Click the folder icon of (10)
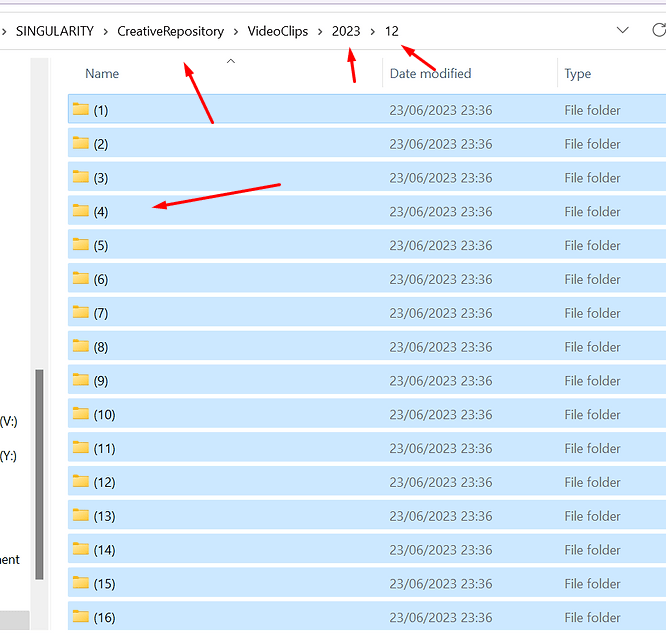The width and height of the screenshot is (666, 642). tap(80, 414)
